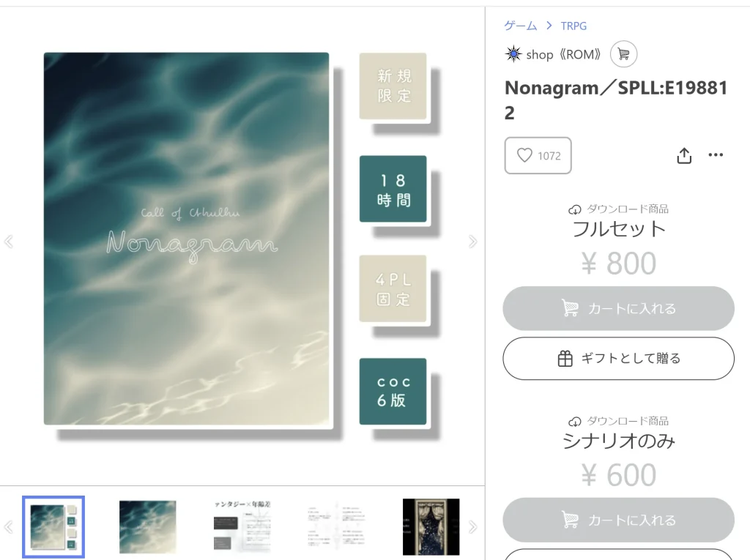Image resolution: width=750 pixels, height=560 pixels.
Task: Select the ファンタジー×年齢差 thumbnail
Action: (x=242, y=526)
